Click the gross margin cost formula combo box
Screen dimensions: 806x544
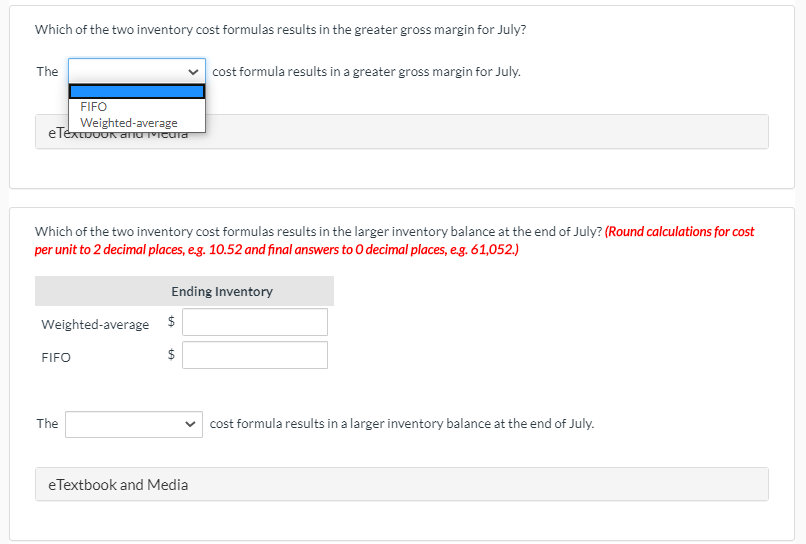[x=130, y=71]
